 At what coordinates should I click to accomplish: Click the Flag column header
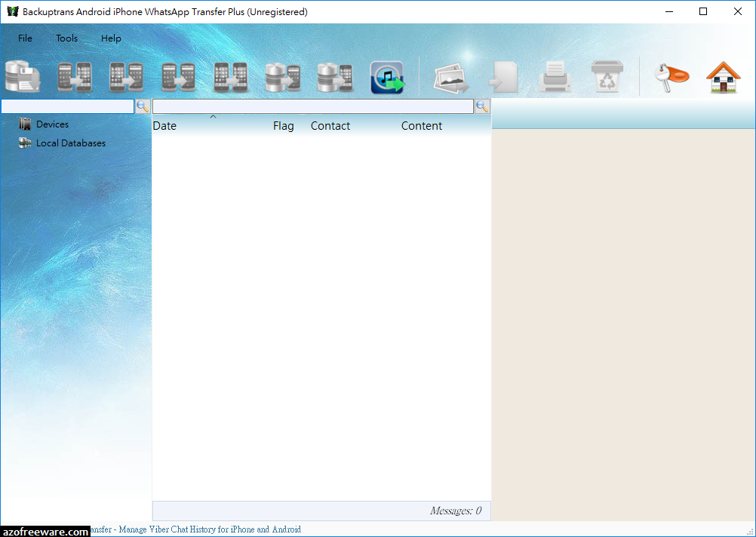284,126
